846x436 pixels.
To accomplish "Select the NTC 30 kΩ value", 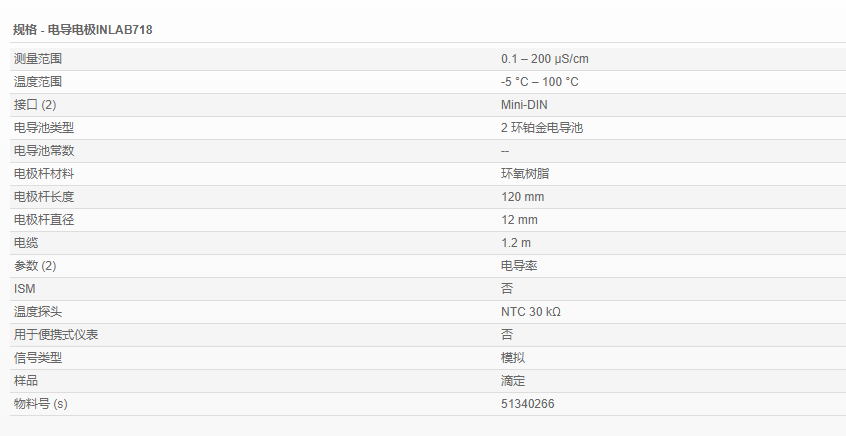I will [x=531, y=312].
